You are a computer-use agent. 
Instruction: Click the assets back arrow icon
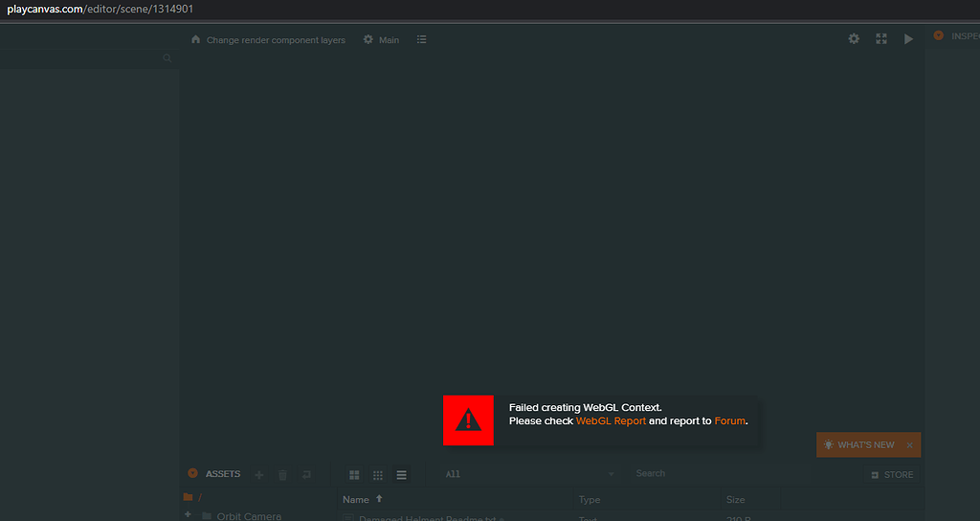pos(306,475)
